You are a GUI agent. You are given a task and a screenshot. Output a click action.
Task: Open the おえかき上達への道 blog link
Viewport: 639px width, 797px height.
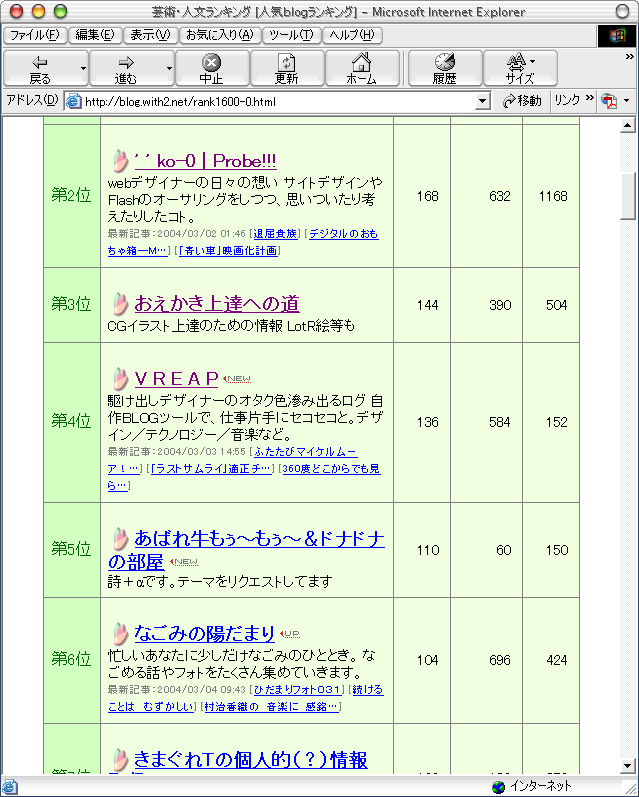[216, 303]
